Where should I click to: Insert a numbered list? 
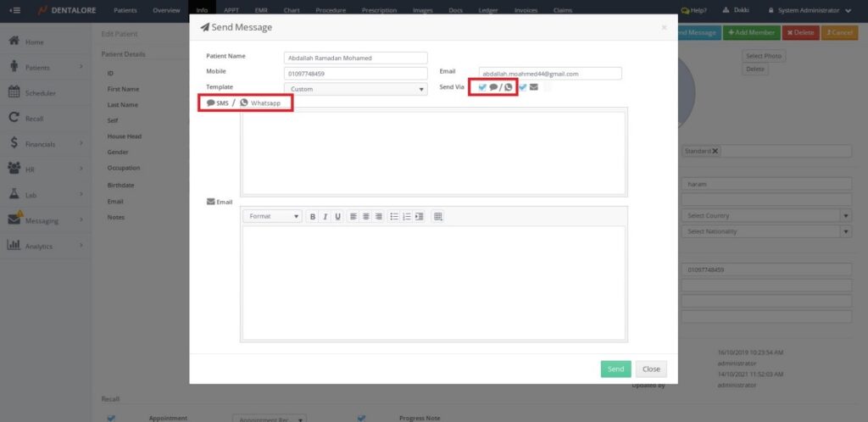coord(407,217)
